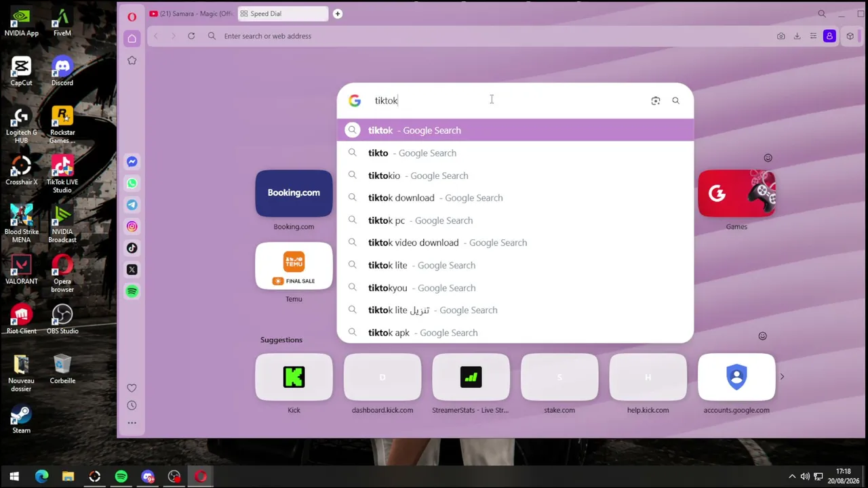This screenshot has width=868, height=488.
Task: Switch to the Samara - Magic YouTube tab
Action: tap(191, 14)
